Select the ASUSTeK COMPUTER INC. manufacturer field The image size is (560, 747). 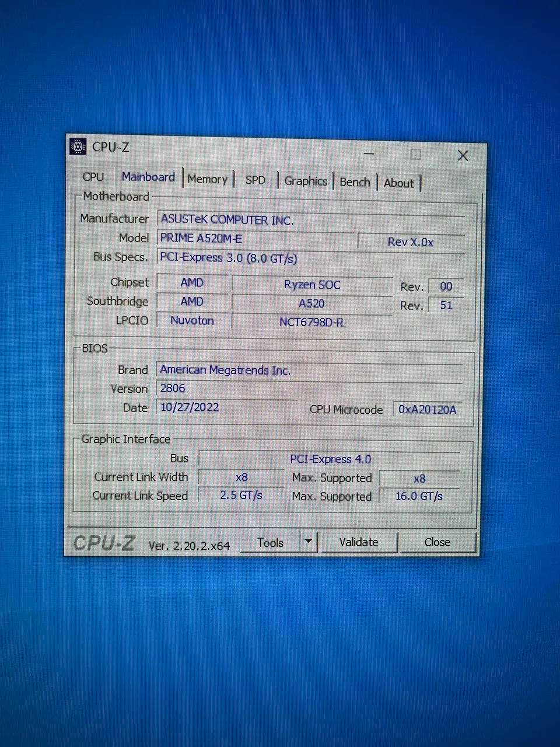pos(310,220)
